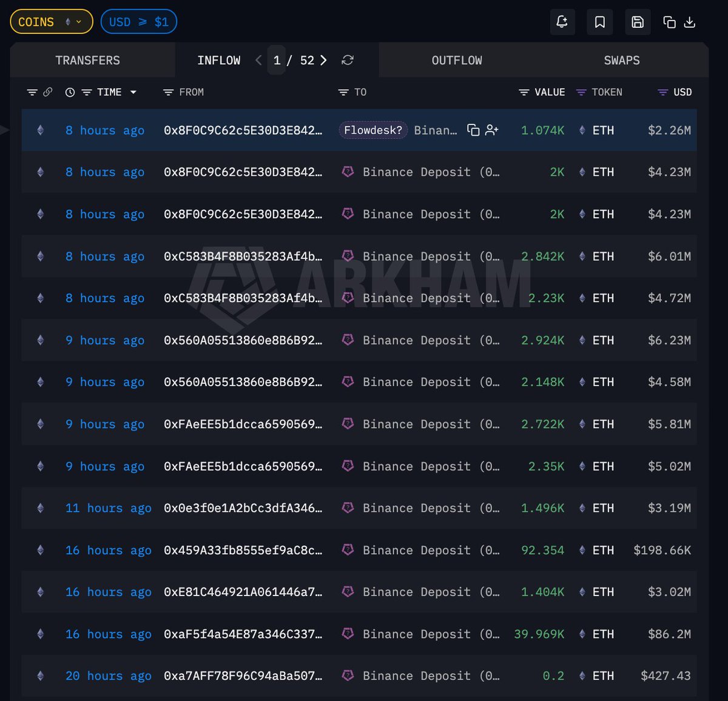Click the $6.01M USD amount
728x701 pixels.
pos(669,257)
